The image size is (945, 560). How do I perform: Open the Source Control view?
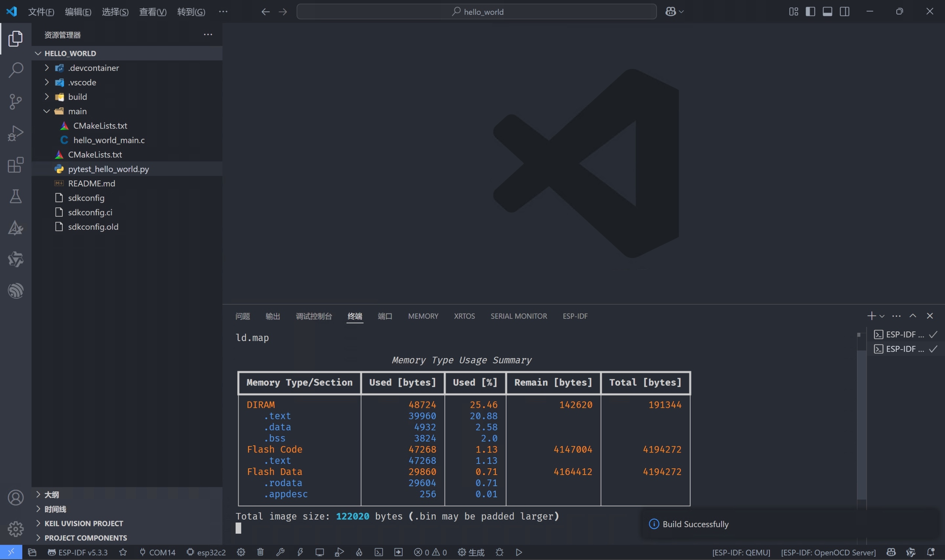pos(16,102)
